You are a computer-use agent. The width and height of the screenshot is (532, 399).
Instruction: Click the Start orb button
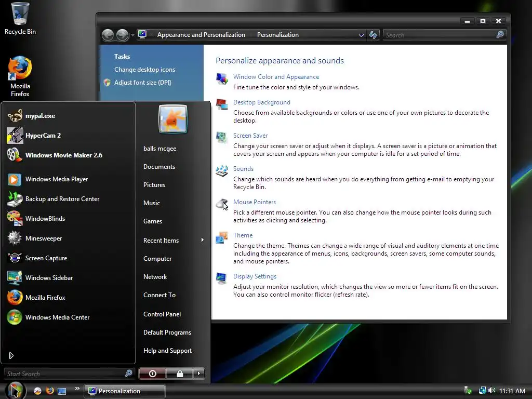click(15, 390)
